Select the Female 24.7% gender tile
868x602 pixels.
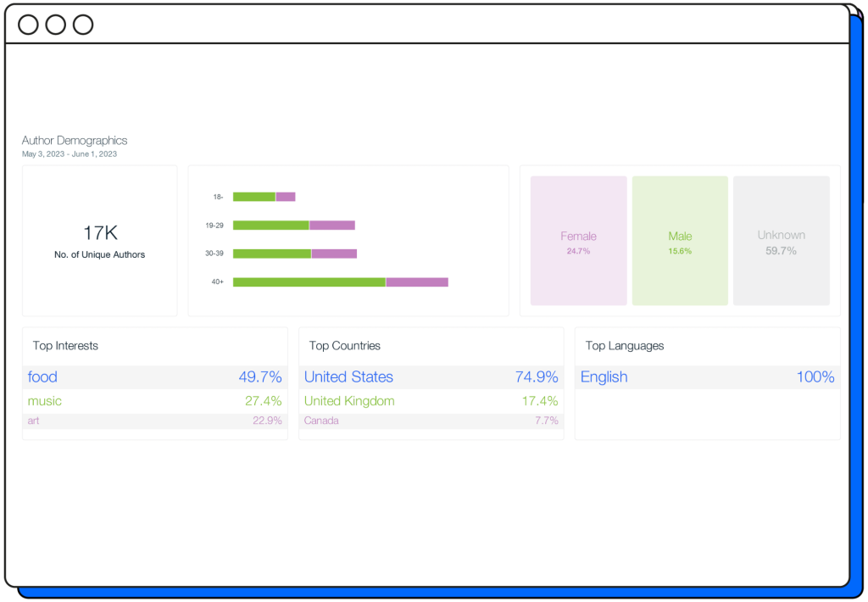[x=578, y=241]
